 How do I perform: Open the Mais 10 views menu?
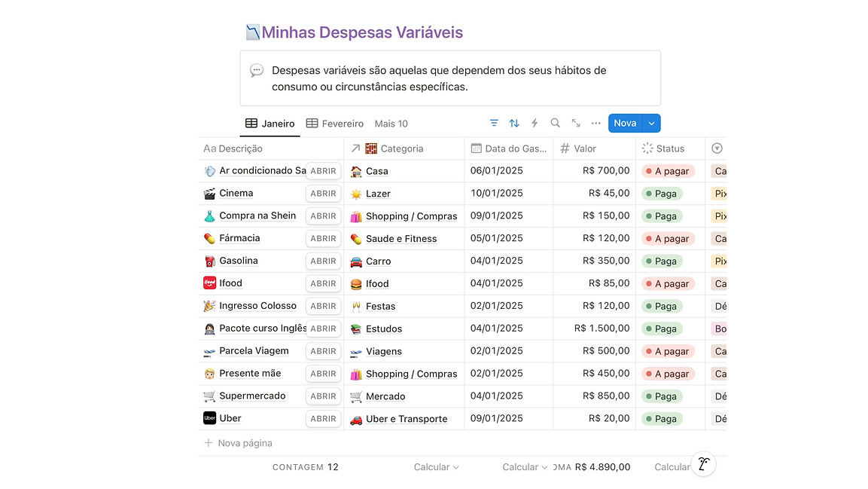pyautogui.click(x=390, y=123)
